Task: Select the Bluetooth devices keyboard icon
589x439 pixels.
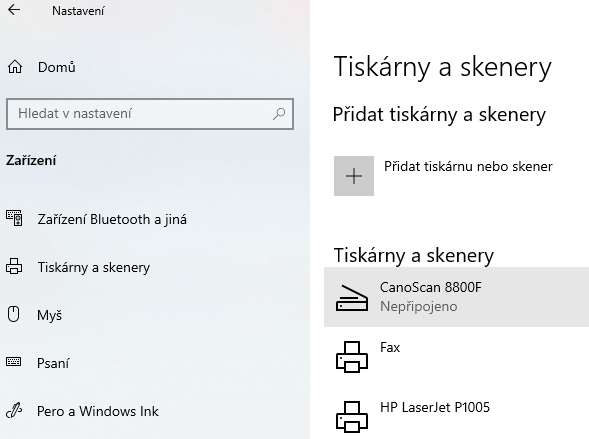Action: pos(14,218)
